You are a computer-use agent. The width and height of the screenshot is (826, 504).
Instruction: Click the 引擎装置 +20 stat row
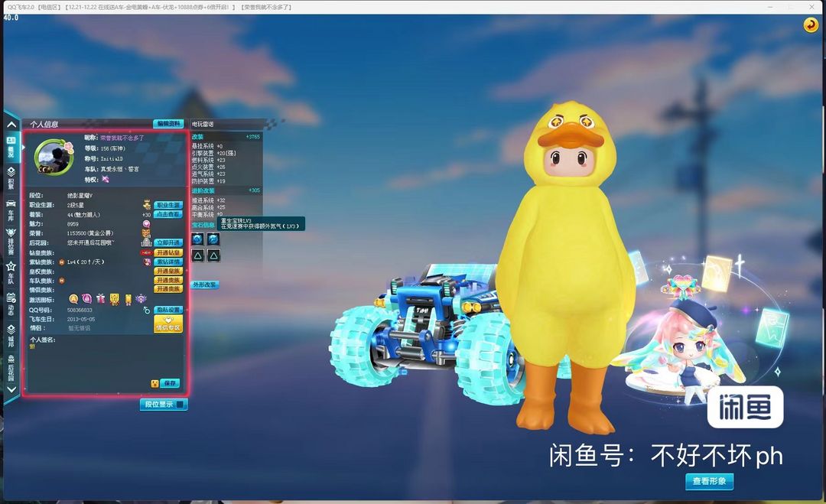point(214,153)
